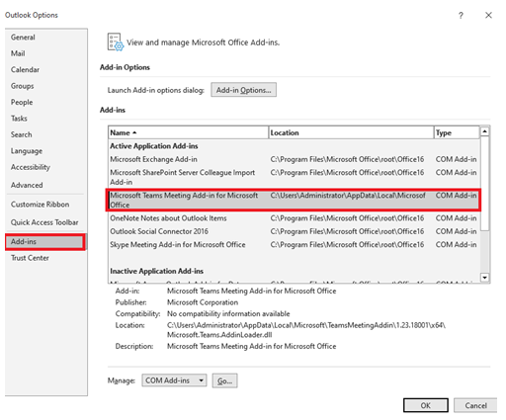Sort by the Location column header
The height and width of the screenshot is (420, 506).
[351, 132]
